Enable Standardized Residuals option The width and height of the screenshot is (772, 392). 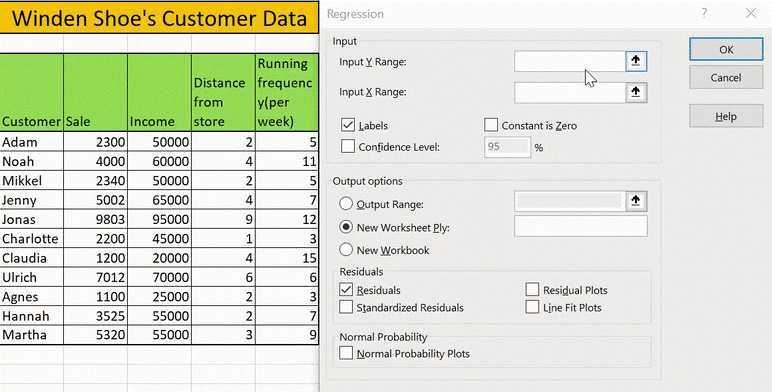point(346,307)
